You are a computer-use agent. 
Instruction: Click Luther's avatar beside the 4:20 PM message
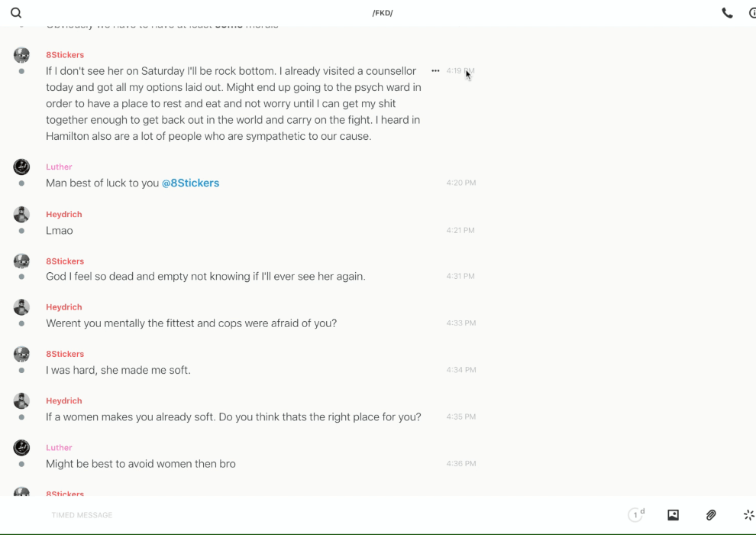(x=21, y=167)
